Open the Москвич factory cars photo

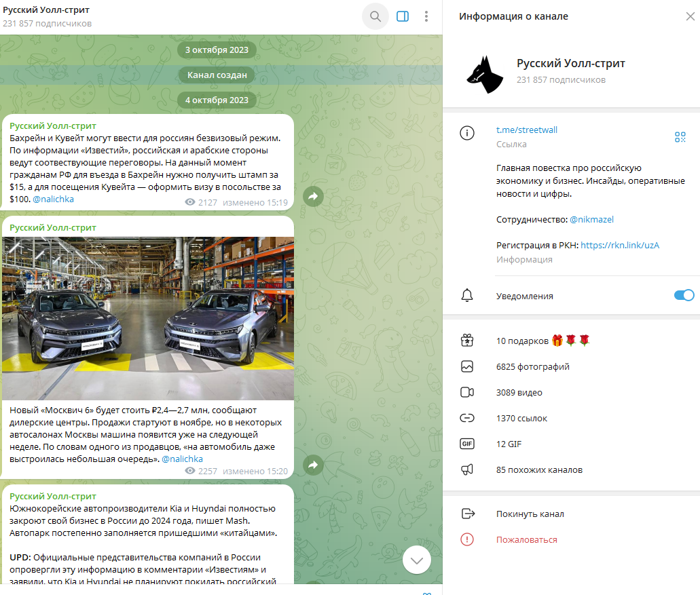(x=148, y=318)
